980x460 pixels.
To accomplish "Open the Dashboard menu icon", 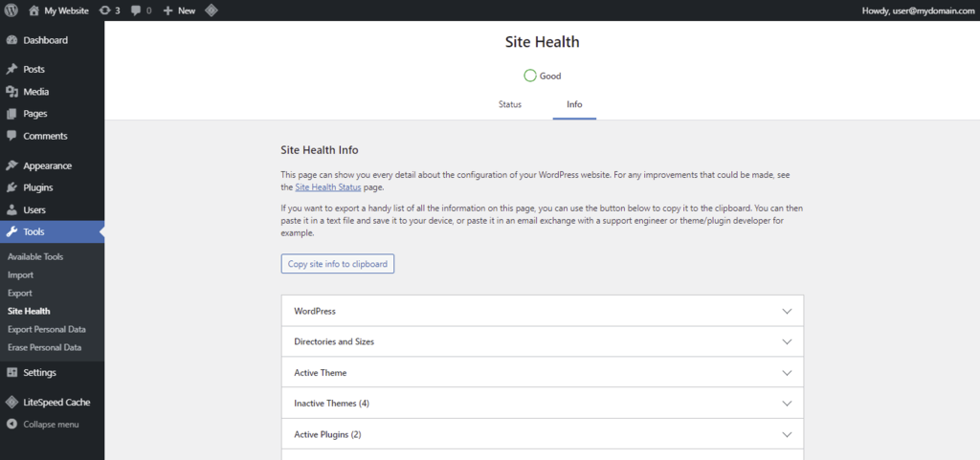I will tap(11, 40).
